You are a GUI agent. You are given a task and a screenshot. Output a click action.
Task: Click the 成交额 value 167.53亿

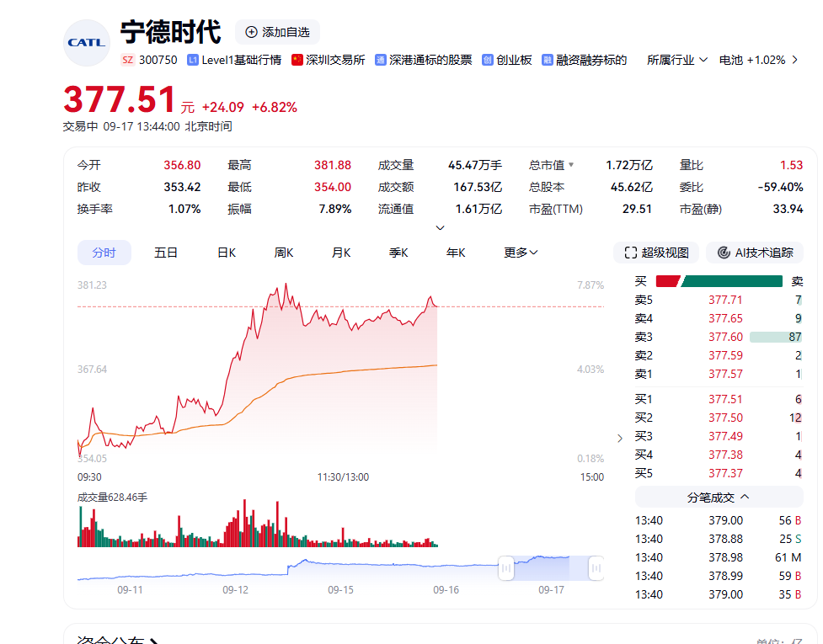478,187
